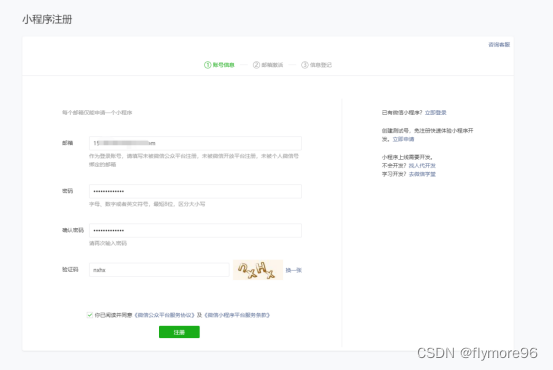Click the hint 每个邮箱仅能申请一个小程序
Image resolution: width=553 pixels, height=370 pixels.
coord(97,113)
